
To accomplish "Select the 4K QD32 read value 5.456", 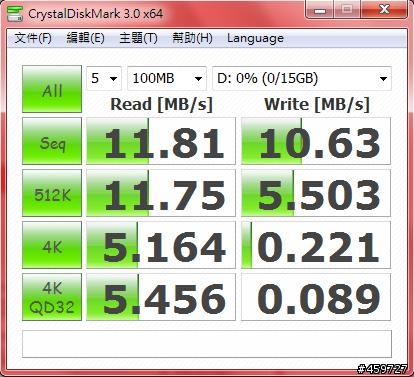I will pos(161,297).
